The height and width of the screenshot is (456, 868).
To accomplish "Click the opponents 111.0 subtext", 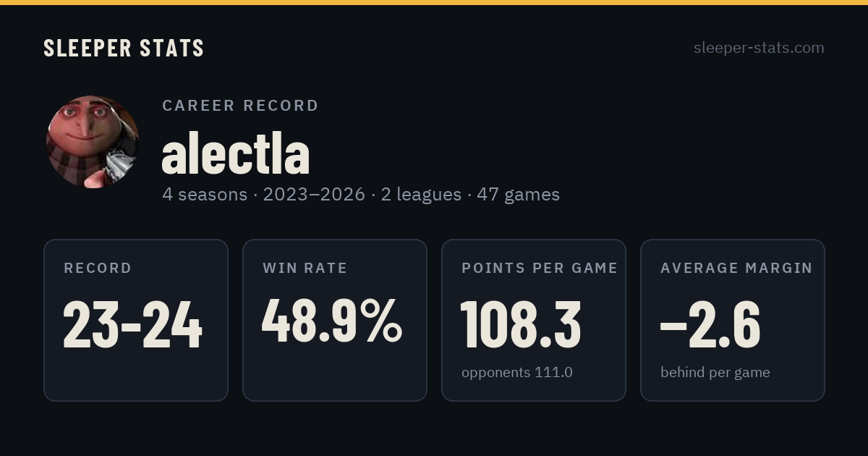I will [517, 372].
